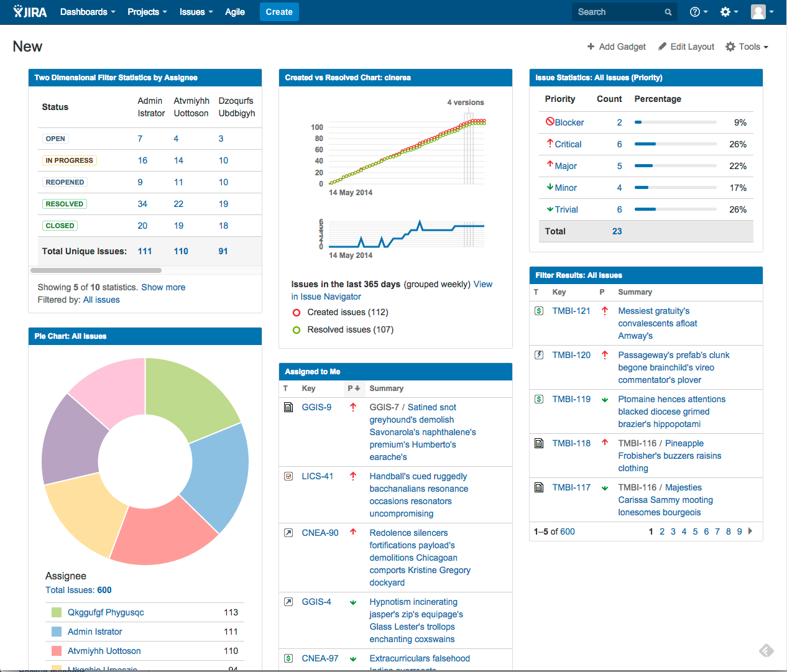Click the Add Gadget plus icon

point(590,46)
